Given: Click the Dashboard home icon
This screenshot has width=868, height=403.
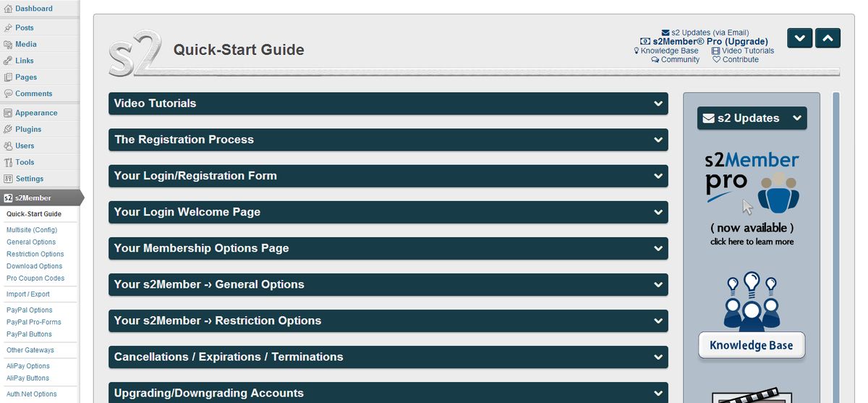Looking at the screenshot, I should tap(8, 9).
